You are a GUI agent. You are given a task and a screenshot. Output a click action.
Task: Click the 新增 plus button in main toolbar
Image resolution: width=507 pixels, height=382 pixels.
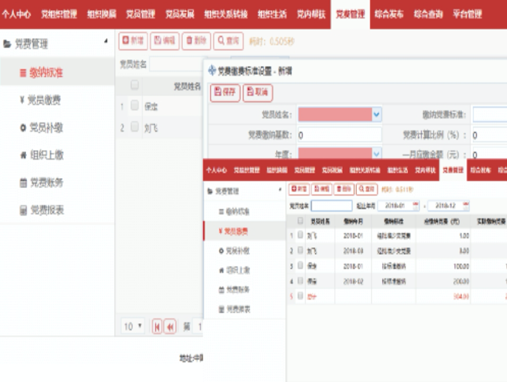click(133, 41)
